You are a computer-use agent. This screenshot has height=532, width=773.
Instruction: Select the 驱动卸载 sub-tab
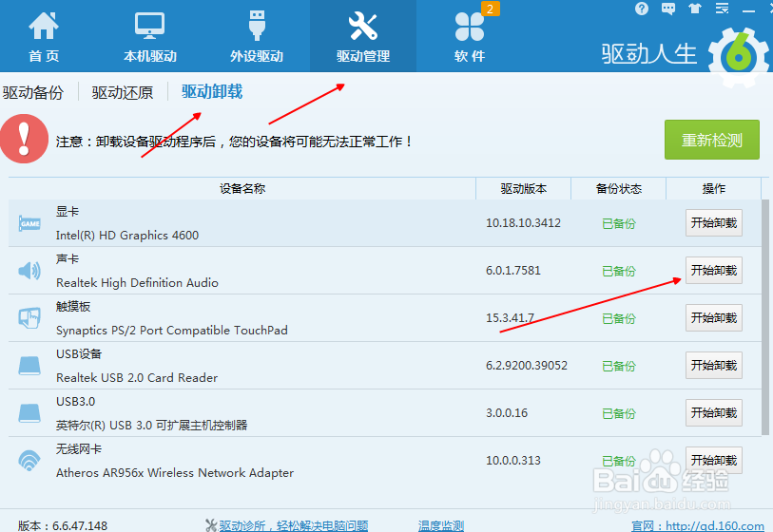pos(212,91)
